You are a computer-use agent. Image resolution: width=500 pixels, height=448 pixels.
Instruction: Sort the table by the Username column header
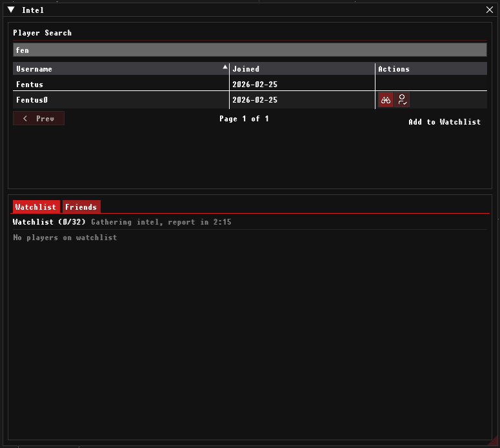[x=121, y=69]
